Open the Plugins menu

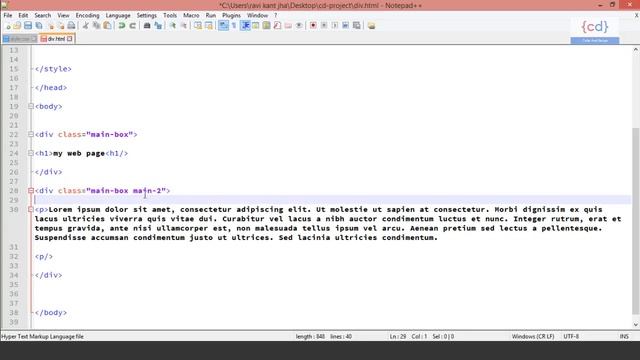pos(231,15)
